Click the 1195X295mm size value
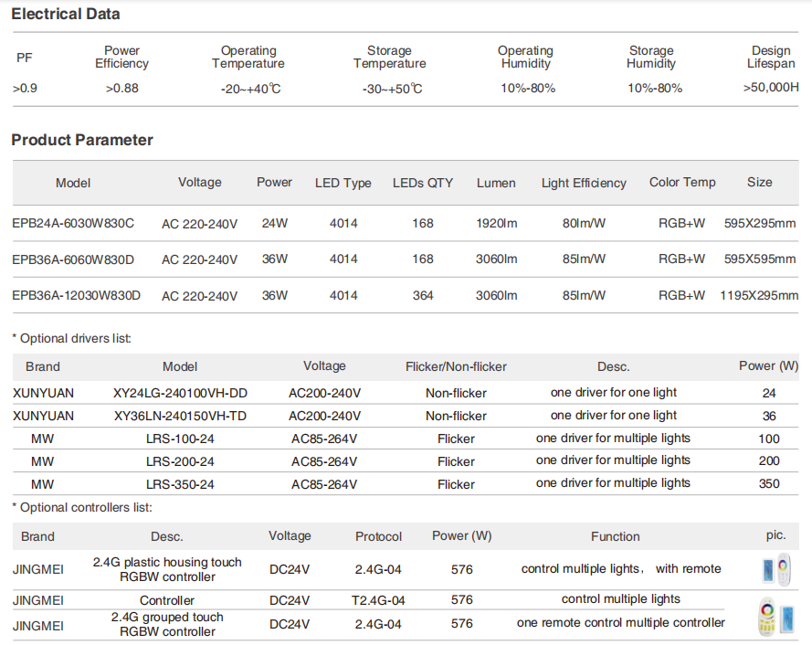 (x=759, y=296)
